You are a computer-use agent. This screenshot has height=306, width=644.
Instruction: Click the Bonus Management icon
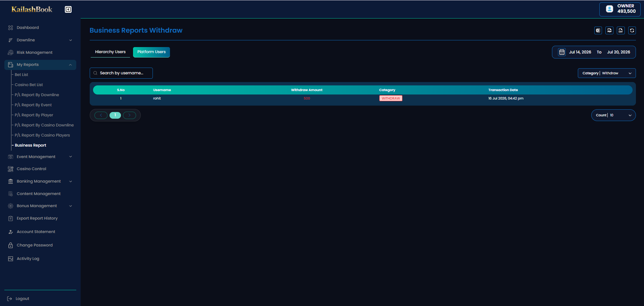pyautogui.click(x=10, y=206)
